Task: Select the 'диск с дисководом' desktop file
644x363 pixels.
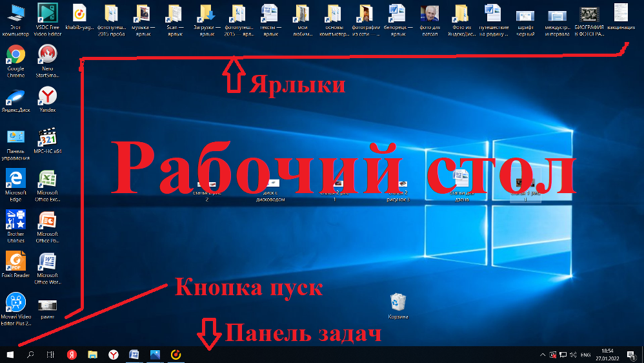Action: tap(270, 192)
